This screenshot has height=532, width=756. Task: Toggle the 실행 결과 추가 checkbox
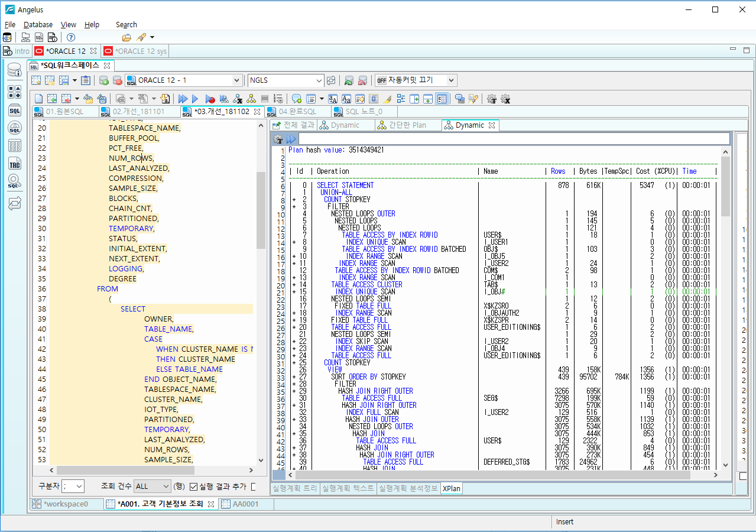tap(193, 486)
